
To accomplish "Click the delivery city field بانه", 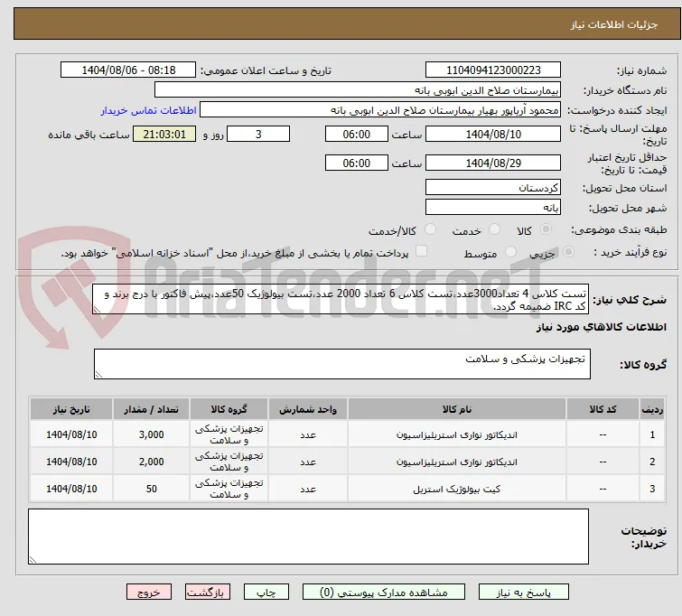I will click(493, 208).
